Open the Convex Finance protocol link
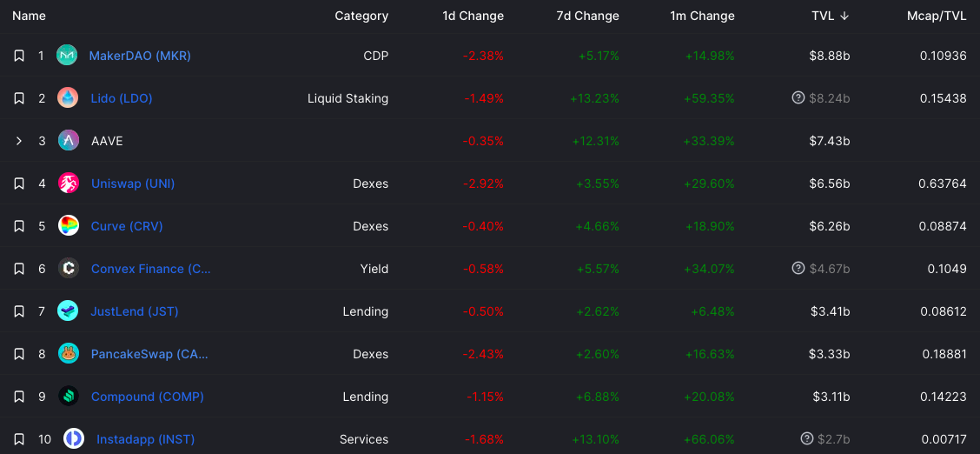This screenshot has width=980, height=454. click(x=151, y=269)
